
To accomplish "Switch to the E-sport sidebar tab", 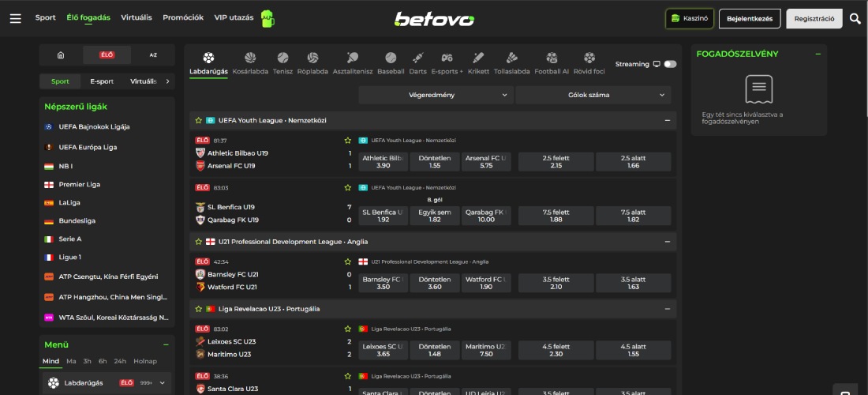I will pyautogui.click(x=102, y=81).
